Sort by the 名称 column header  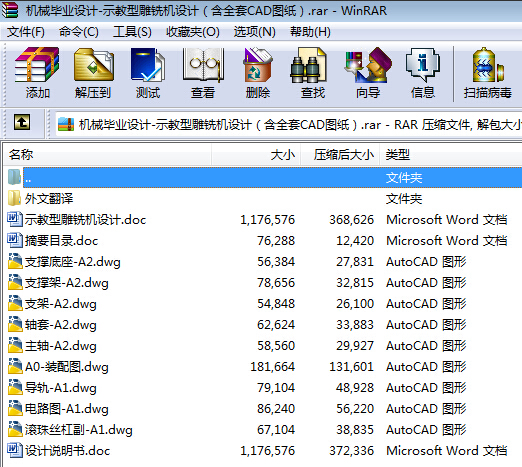pos(107,155)
